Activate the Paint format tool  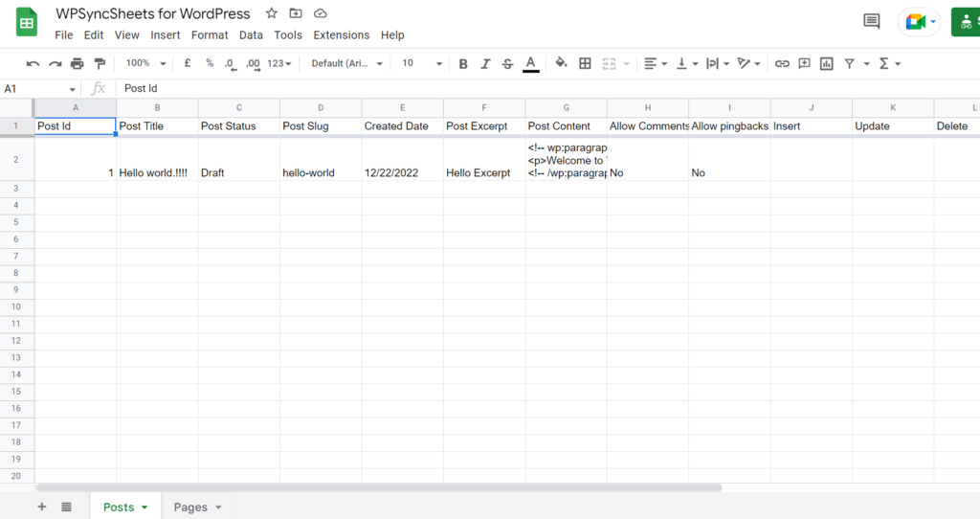coord(100,63)
